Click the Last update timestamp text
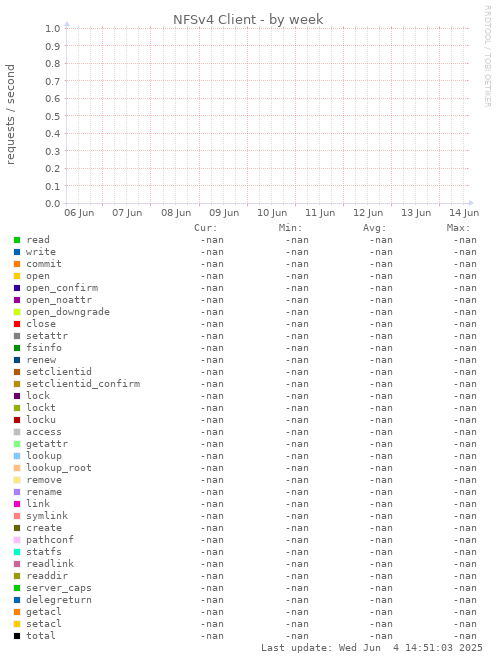This screenshot has height=660, width=497. (372, 648)
